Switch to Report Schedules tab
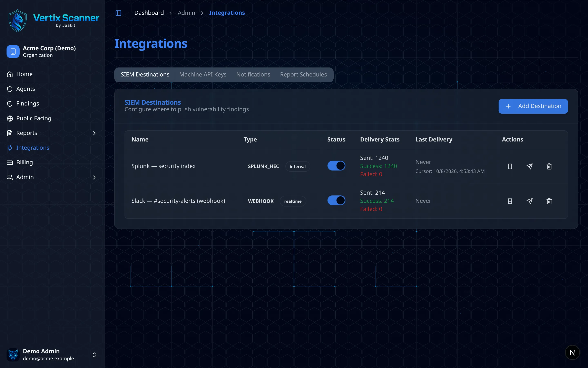This screenshot has height=368, width=588. 303,75
